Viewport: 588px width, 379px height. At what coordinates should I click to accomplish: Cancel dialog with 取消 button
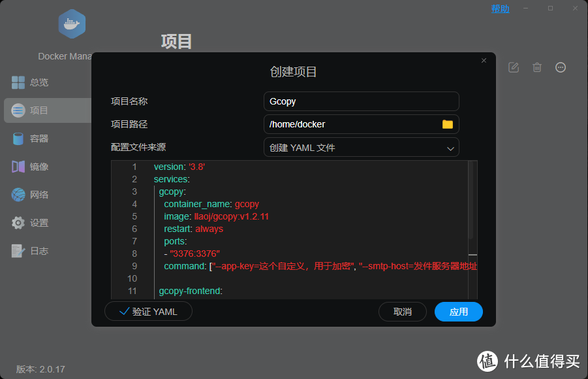coord(402,312)
